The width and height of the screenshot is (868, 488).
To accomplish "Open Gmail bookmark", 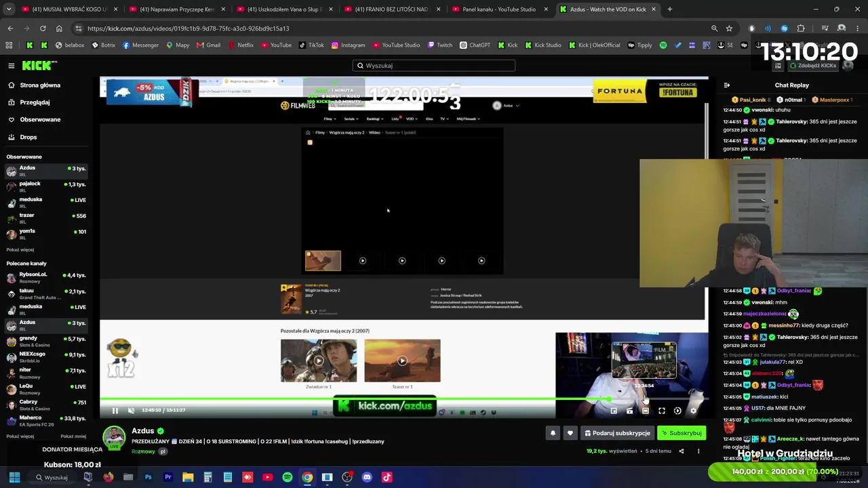I will point(208,45).
